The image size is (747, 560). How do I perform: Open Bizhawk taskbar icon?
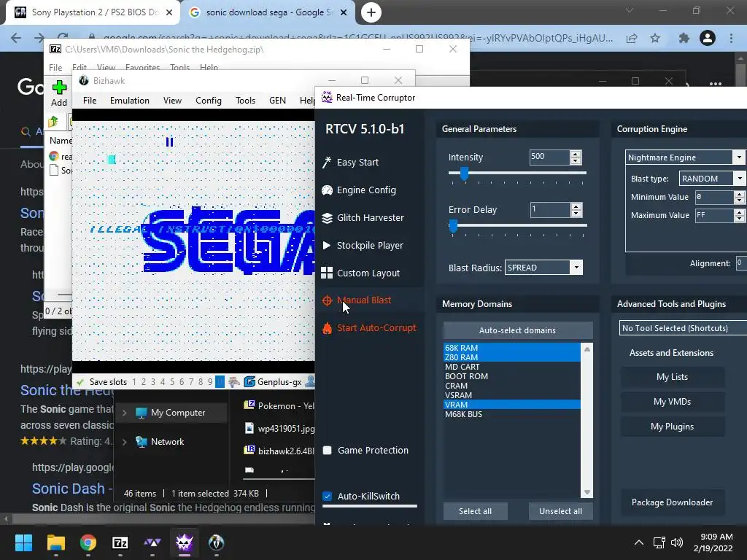click(216, 542)
